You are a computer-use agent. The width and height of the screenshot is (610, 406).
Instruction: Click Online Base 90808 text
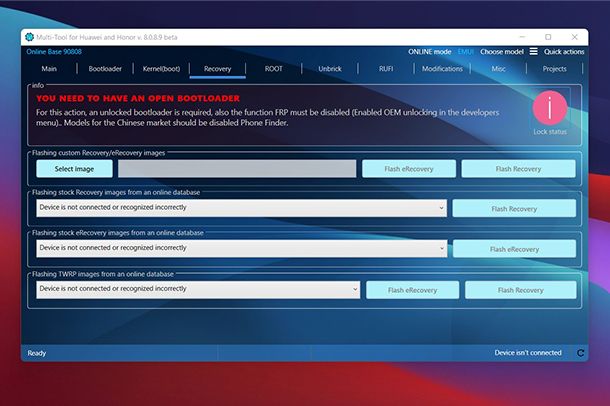click(x=54, y=52)
